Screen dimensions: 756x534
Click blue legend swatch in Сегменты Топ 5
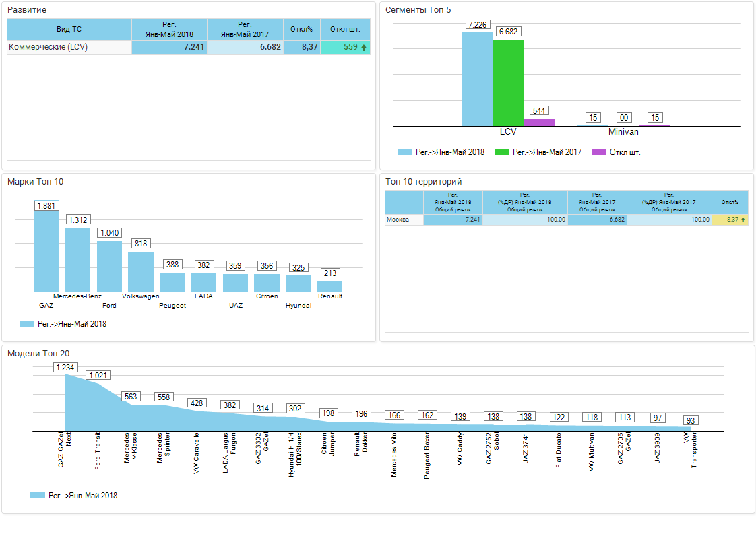coord(404,152)
